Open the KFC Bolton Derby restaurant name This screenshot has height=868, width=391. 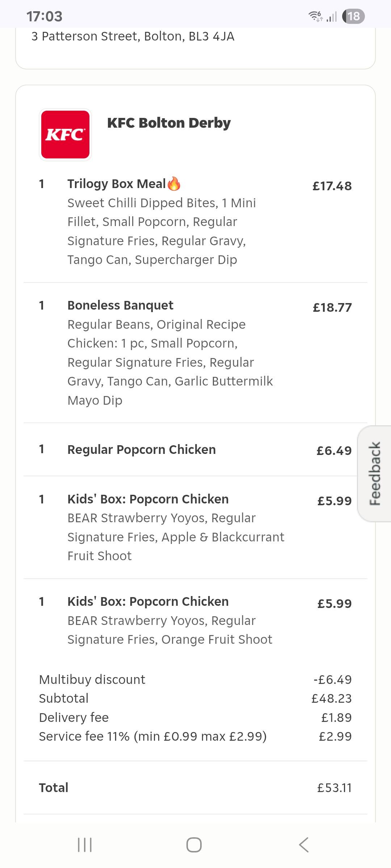pos(169,123)
